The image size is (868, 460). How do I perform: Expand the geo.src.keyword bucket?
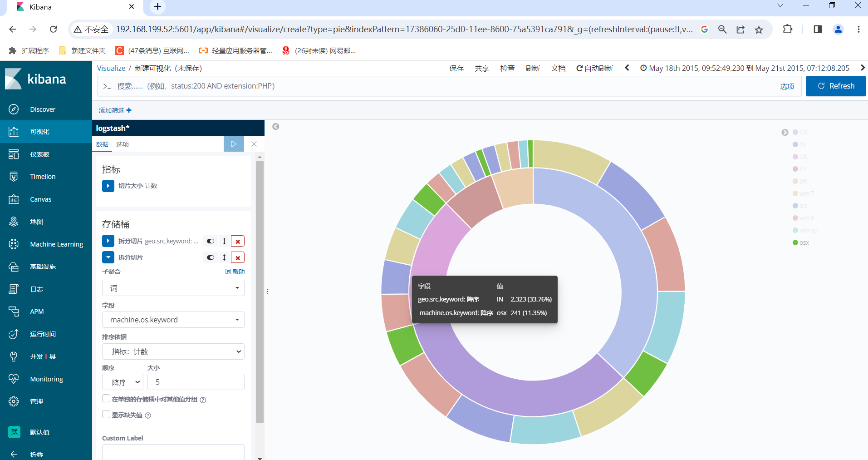(108, 241)
